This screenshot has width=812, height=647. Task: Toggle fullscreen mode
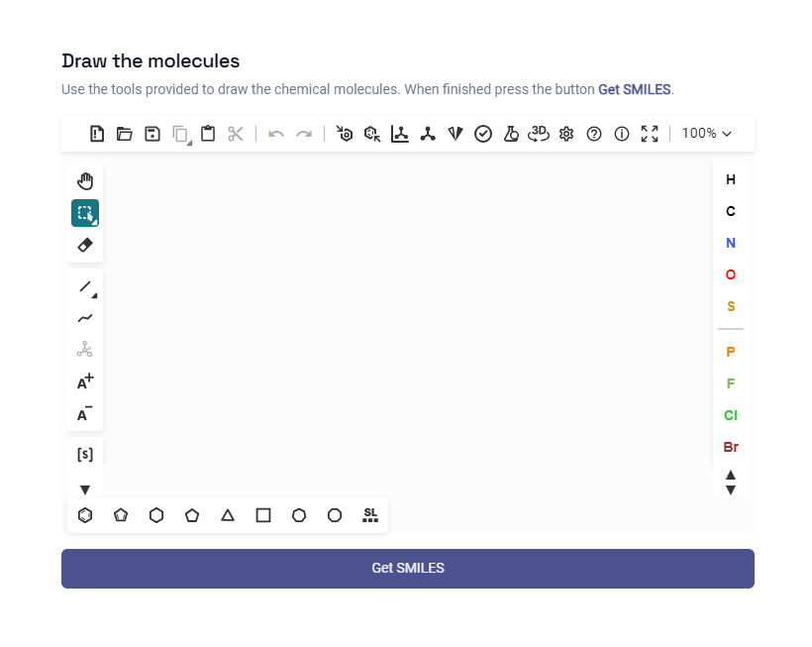(650, 134)
